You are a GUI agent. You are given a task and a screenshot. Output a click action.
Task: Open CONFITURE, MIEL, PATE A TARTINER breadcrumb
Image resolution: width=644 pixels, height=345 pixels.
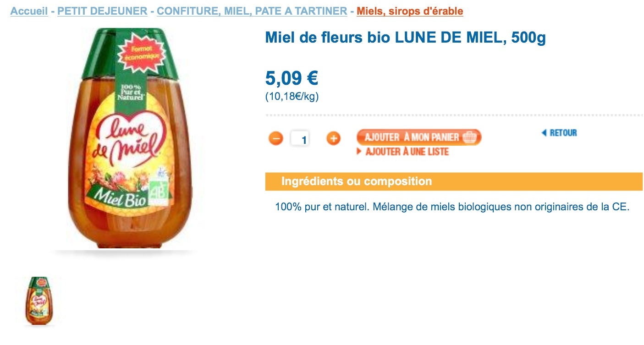(x=252, y=11)
